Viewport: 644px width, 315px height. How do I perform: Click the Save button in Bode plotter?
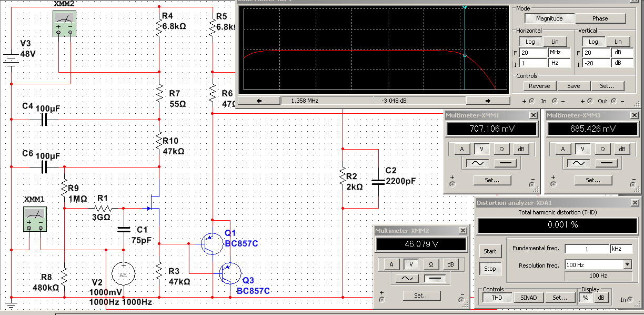pyautogui.click(x=573, y=86)
